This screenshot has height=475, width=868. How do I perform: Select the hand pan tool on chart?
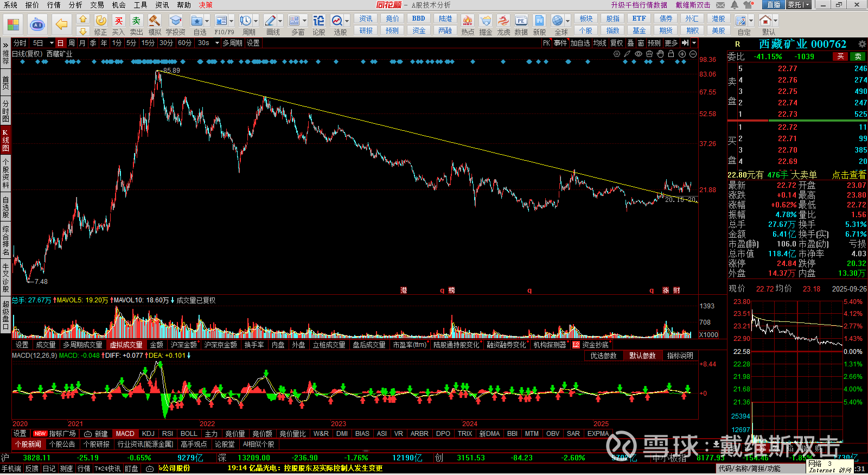(660, 54)
